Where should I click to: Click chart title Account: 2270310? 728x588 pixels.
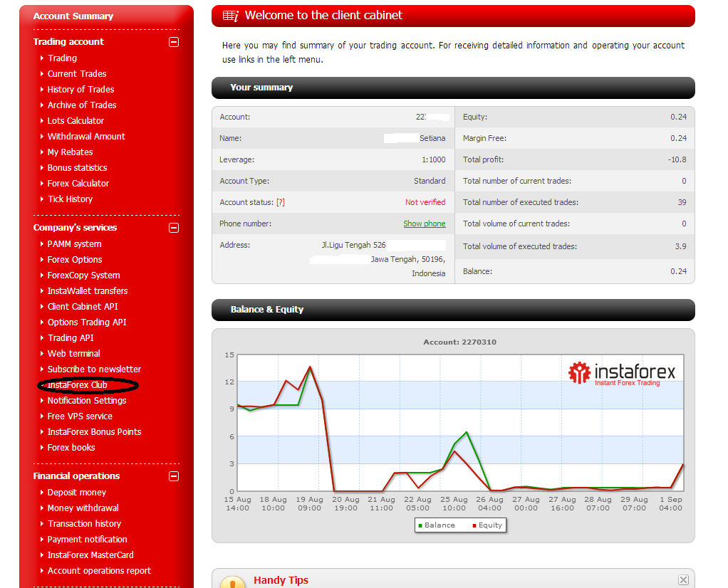tap(459, 342)
